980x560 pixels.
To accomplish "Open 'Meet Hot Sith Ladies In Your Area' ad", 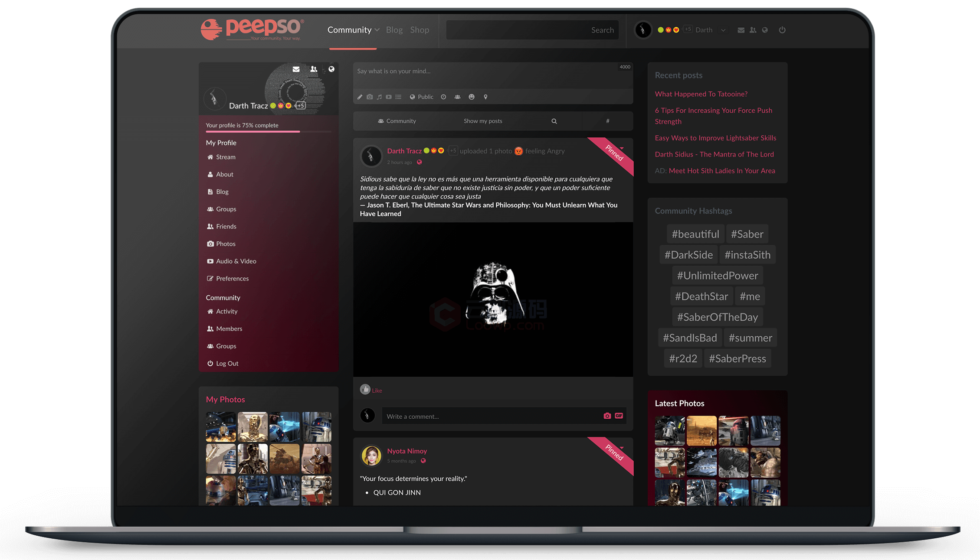I will coord(722,171).
